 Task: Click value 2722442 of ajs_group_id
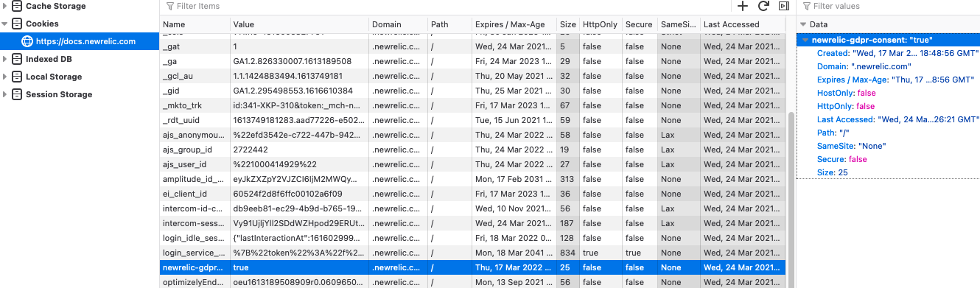click(249, 150)
